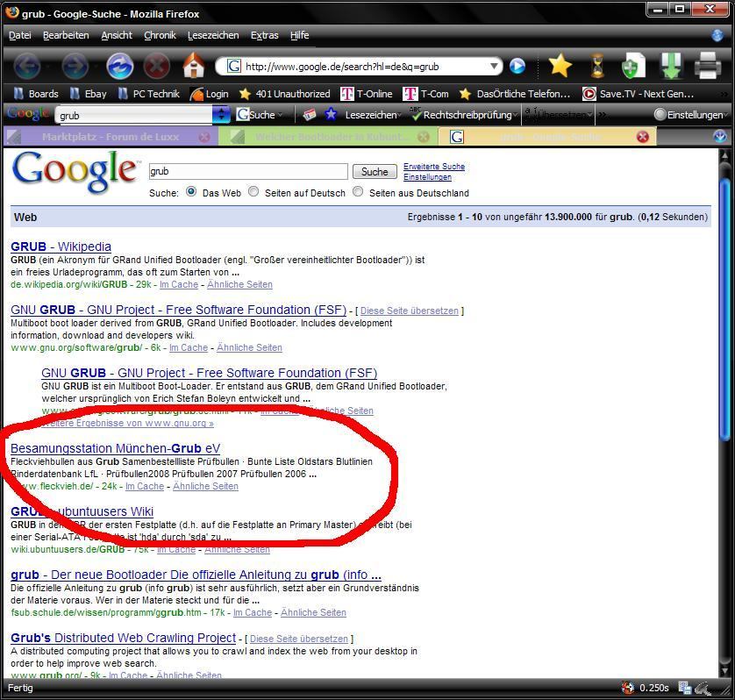Image resolution: width=735 pixels, height=700 pixels.
Task: Open the Bearbeiten menu
Action: coord(66,35)
